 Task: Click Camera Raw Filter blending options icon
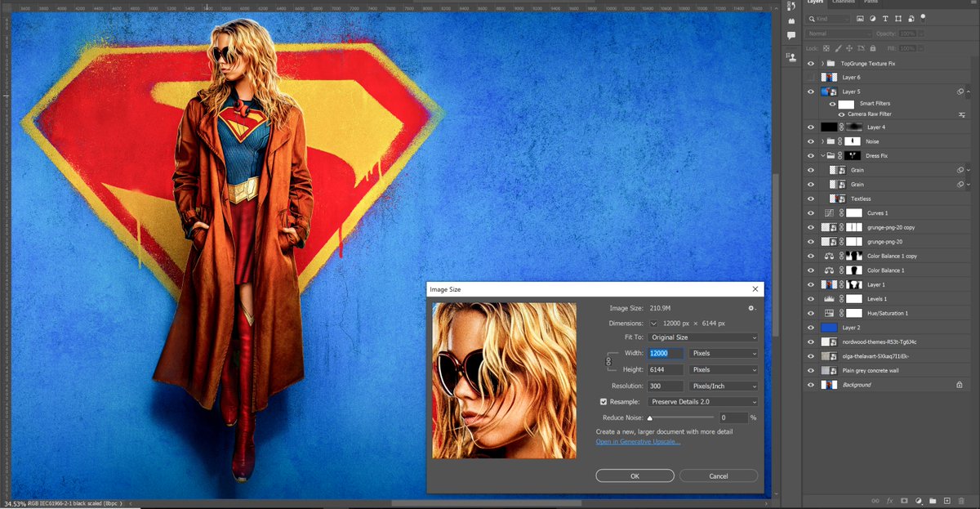961,114
